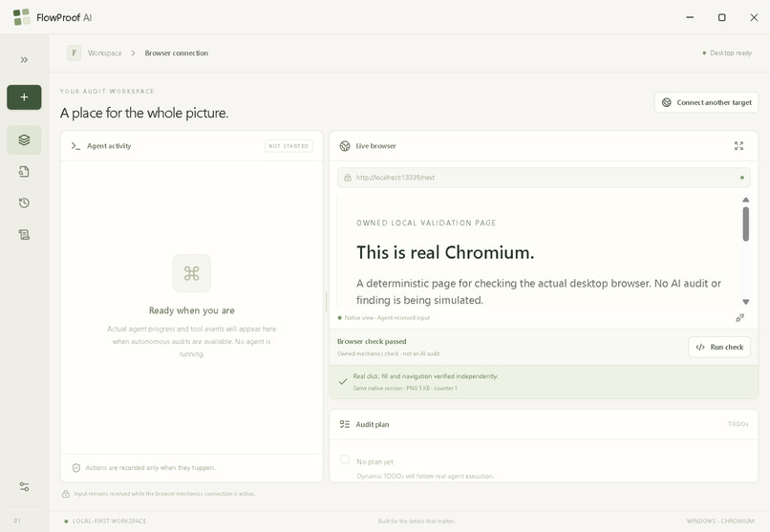Click the Run check button

pyautogui.click(x=719, y=347)
